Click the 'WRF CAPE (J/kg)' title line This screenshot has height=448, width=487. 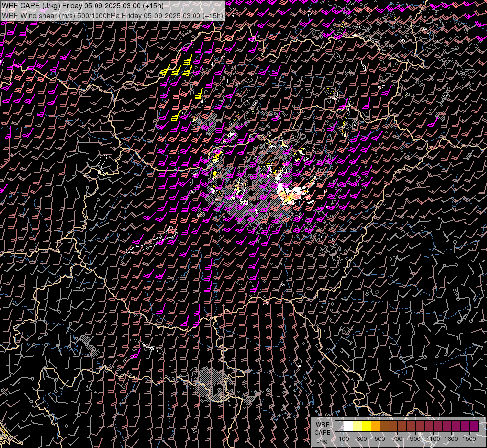(83, 6)
